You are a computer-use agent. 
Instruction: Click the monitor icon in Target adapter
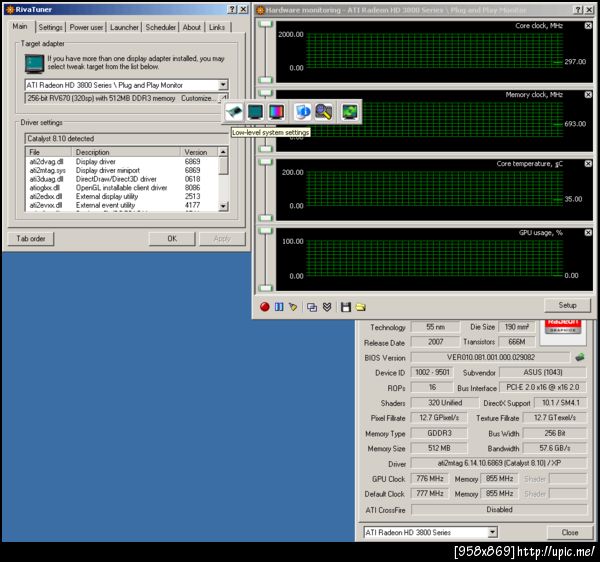click(x=34, y=64)
